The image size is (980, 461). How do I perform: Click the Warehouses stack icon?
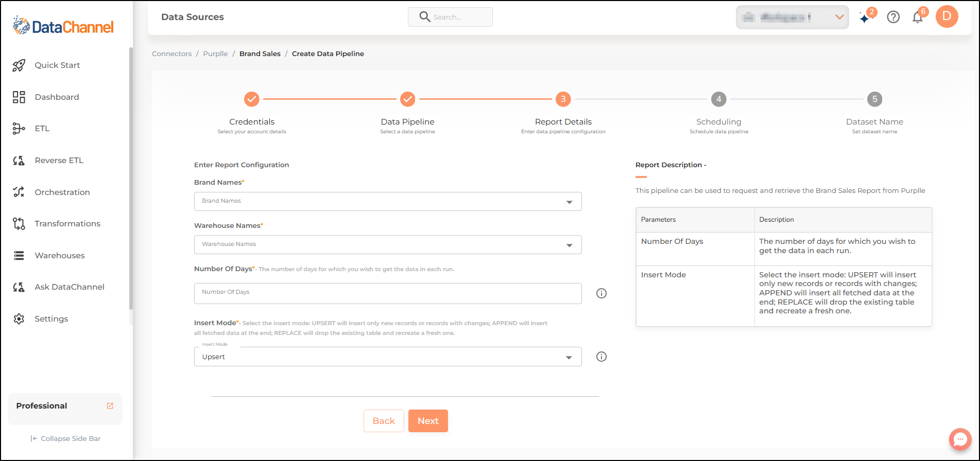tap(19, 256)
